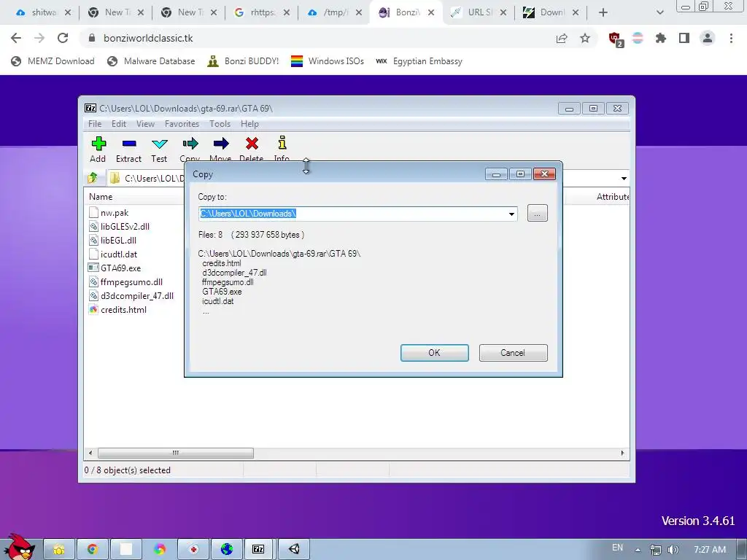This screenshot has width=747, height=560.
Task: Open the Help menu
Action: click(249, 124)
